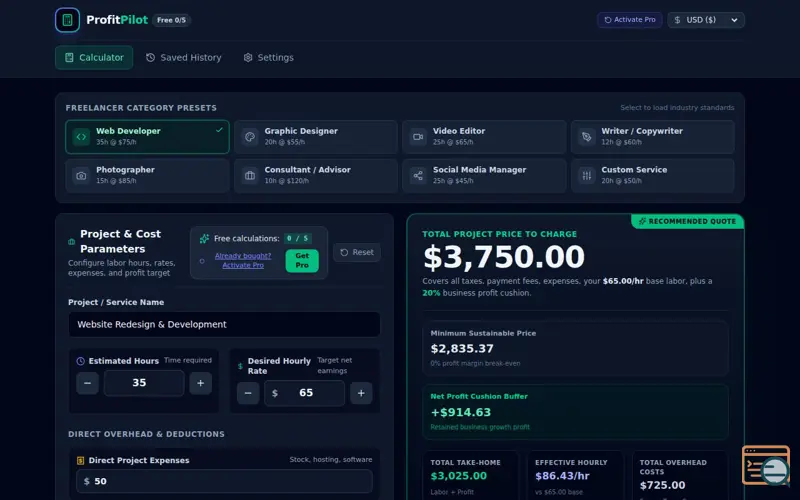Click the Reset button
Viewport: 800px width, 500px height.
pos(357,253)
